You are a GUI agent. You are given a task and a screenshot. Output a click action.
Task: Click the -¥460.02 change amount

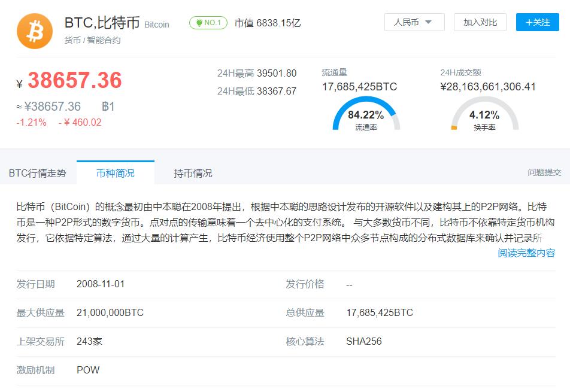click(x=80, y=123)
